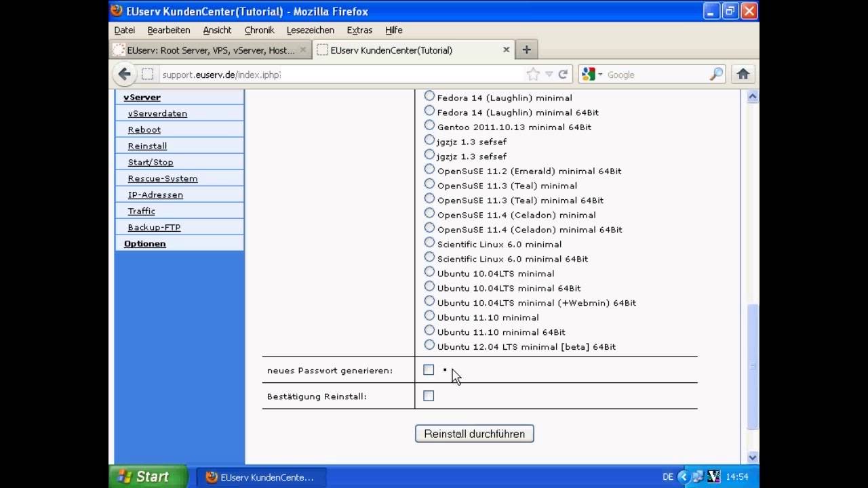Open vServerdaten sidebar link
Screen dimensions: 868x488
[157, 113]
